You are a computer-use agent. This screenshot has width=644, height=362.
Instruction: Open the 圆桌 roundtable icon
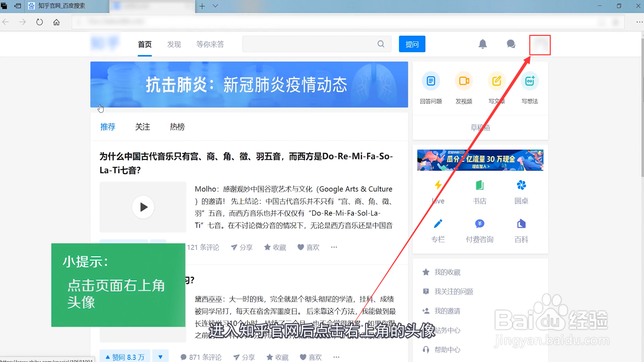tap(521, 185)
